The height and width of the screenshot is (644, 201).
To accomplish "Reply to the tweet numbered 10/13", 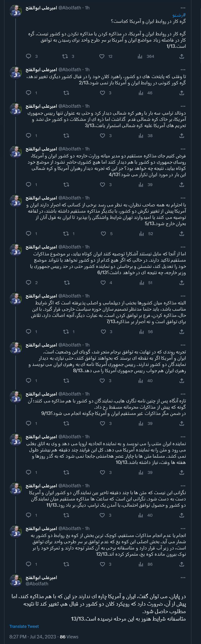I will [x=28, y=472].
